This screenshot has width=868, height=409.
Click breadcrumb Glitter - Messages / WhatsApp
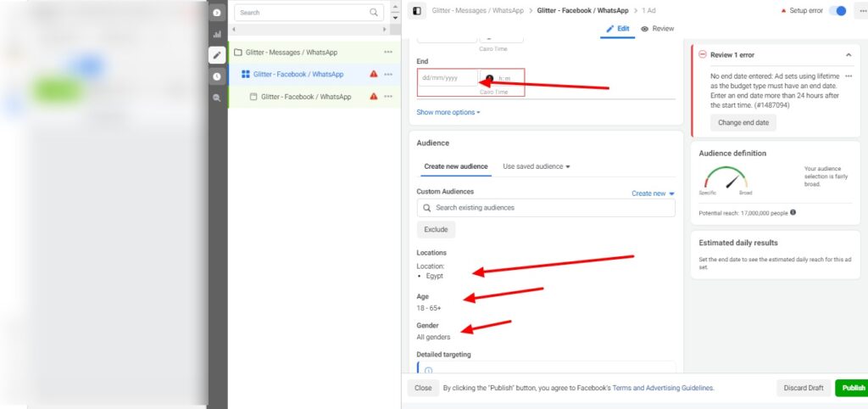click(x=478, y=10)
